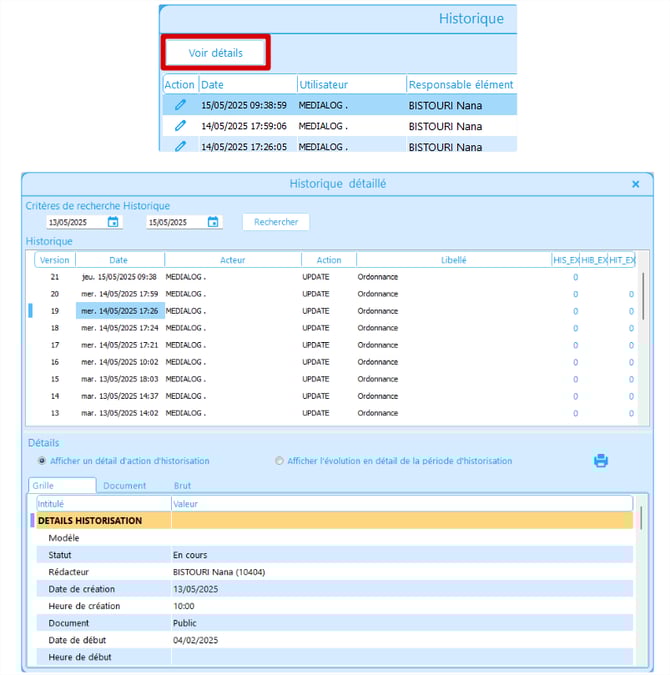Print the history details with printer icon
Image resolution: width=670 pixels, height=675 pixels.
click(601, 461)
